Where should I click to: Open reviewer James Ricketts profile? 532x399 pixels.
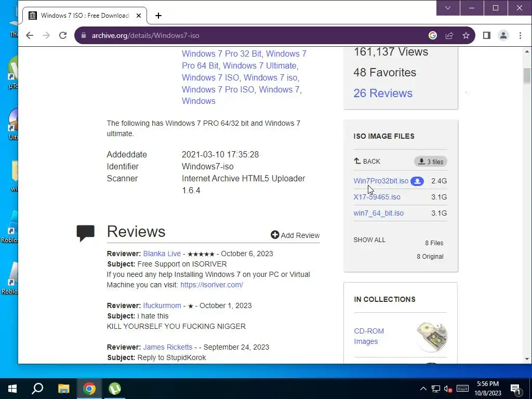coord(168,347)
